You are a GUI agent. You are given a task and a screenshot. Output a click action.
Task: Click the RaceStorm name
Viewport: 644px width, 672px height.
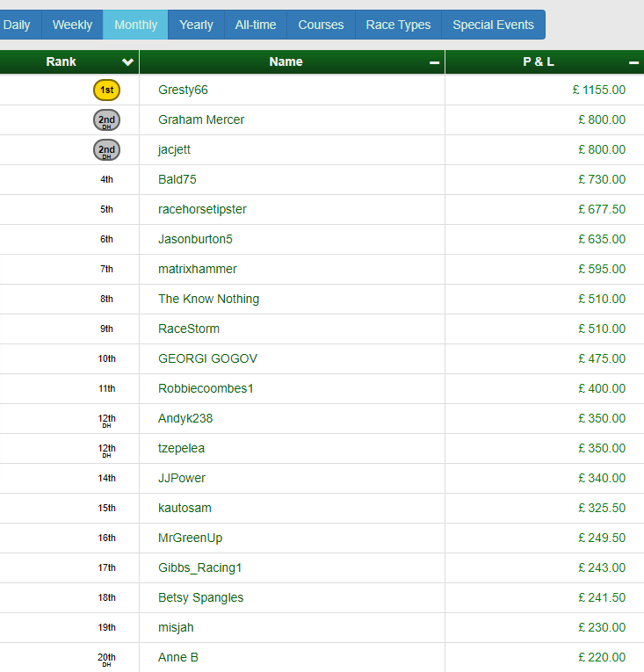pos(189,329)
